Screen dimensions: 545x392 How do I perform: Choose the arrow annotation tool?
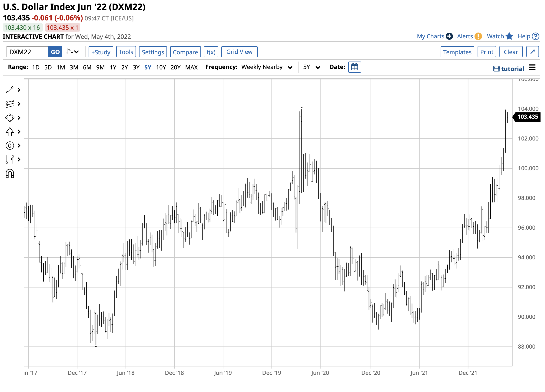pos(10,132)
